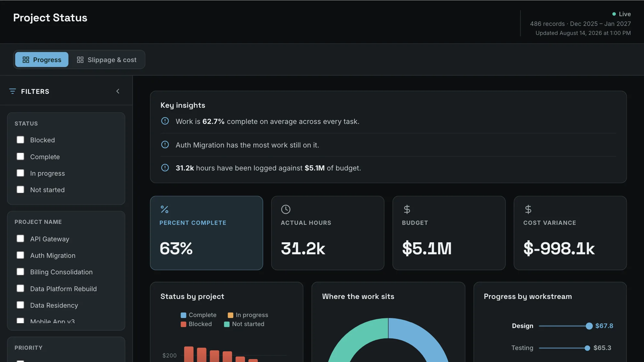Switch to the Progress tab

[x=42, y=60]
